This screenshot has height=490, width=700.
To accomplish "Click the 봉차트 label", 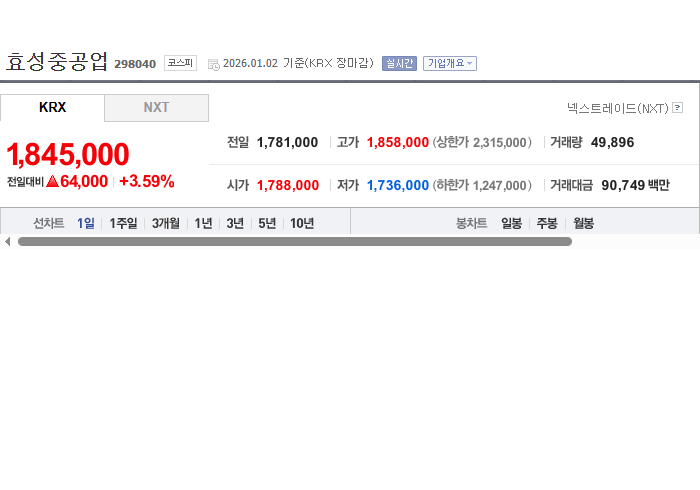I will coord(471,223).
